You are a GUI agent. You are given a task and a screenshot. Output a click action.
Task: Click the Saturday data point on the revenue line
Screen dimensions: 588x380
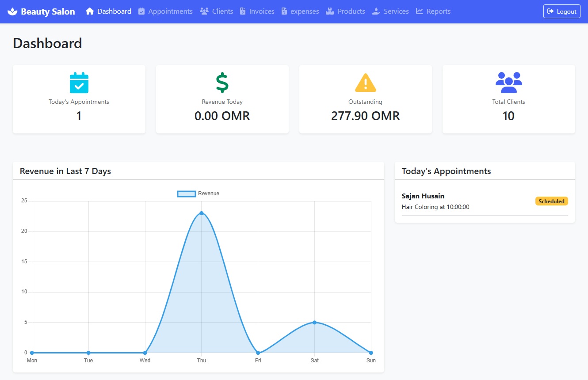pos(314,323)
